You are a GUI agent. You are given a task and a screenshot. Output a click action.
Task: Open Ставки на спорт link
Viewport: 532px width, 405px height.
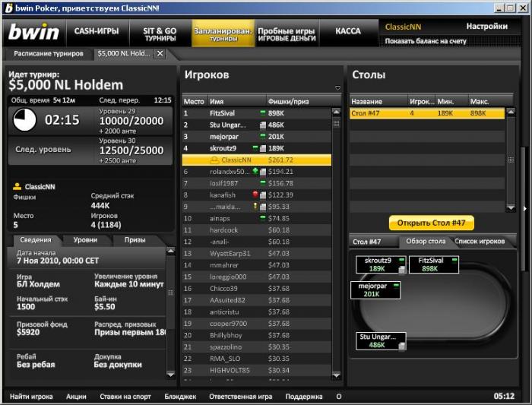click(x=125, y=396)
